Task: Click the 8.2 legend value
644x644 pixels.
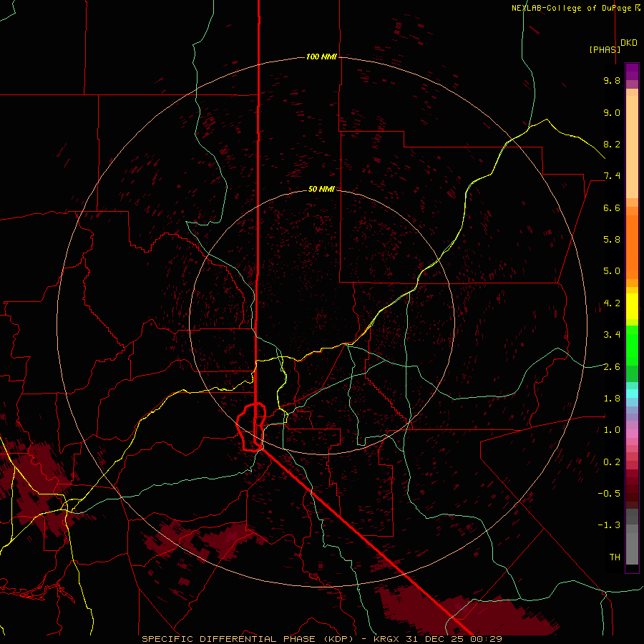Action: coord(612,144)
